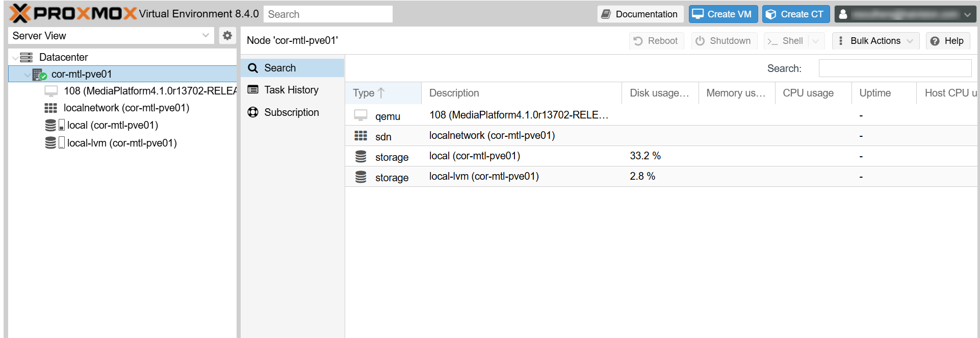Click the qemu row monitor icon
Image resolution: width=980 pixels, height=338 pixels.
click(x=360, y=115)
